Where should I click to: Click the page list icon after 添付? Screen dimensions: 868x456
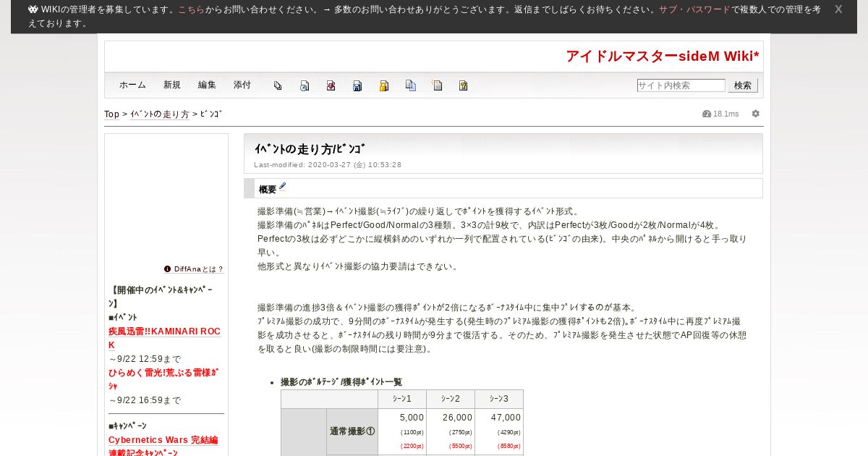[278, 85]
